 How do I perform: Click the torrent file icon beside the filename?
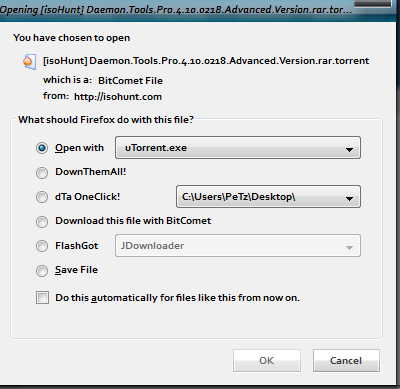pos(29,61)
